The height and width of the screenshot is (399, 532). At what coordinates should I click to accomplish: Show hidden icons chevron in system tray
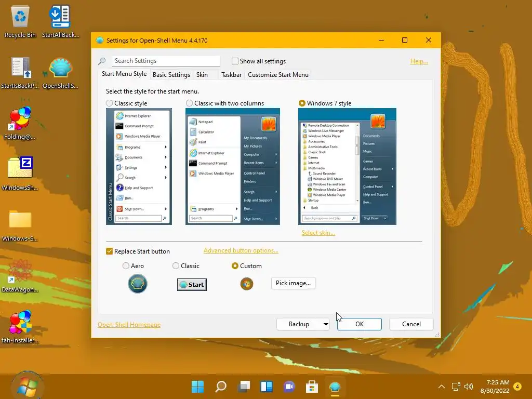pos(442,387)
